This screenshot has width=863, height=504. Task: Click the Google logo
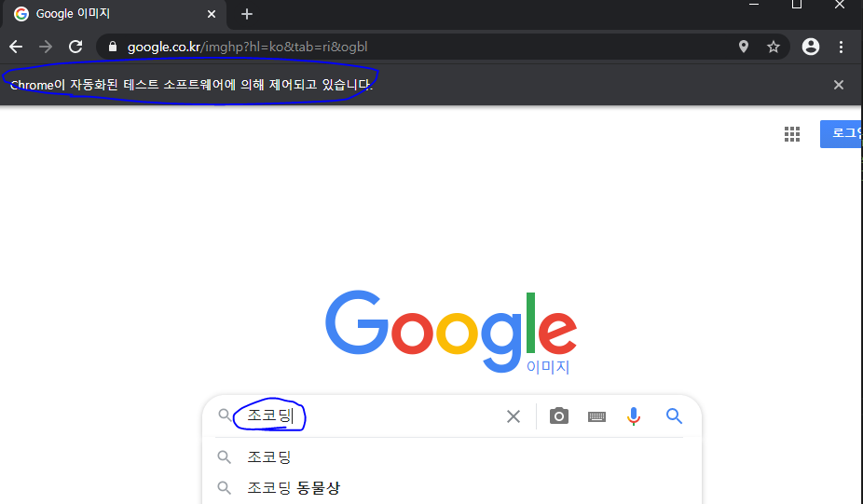pyautogui.click(x=450, y=331)
